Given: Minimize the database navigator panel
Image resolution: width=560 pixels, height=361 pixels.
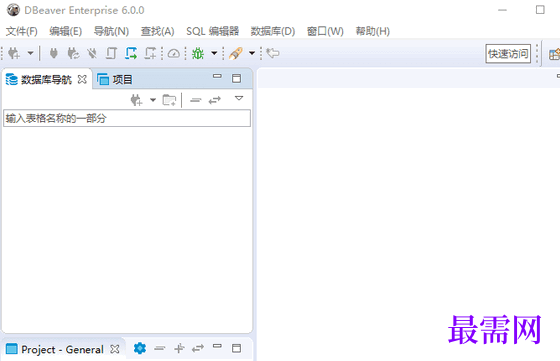Looking at the screenshot, I should (217, 76).
